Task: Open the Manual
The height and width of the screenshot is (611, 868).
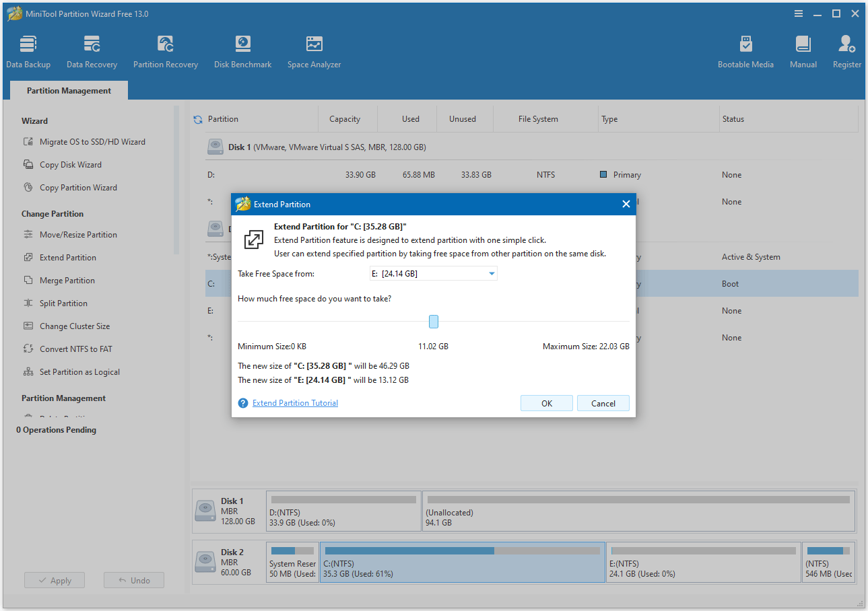Action: [x=803, y=50]
